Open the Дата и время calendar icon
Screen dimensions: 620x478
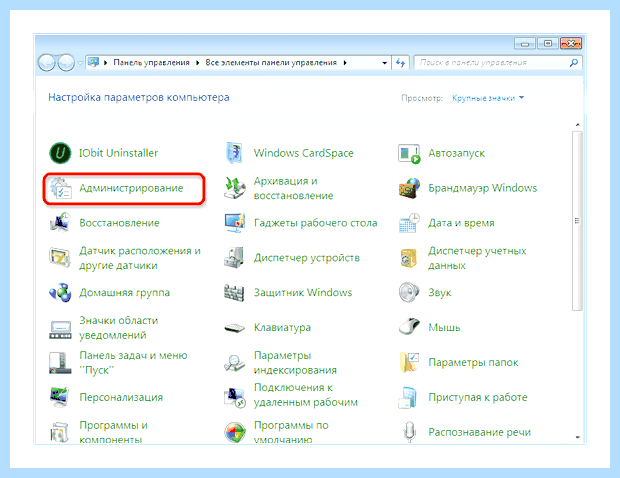[x=409, y=223]
